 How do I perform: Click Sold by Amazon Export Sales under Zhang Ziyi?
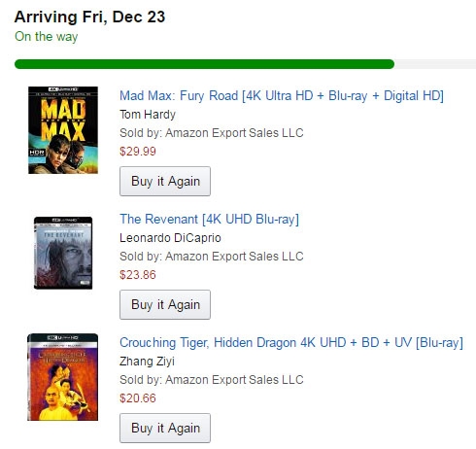[212, 380]
